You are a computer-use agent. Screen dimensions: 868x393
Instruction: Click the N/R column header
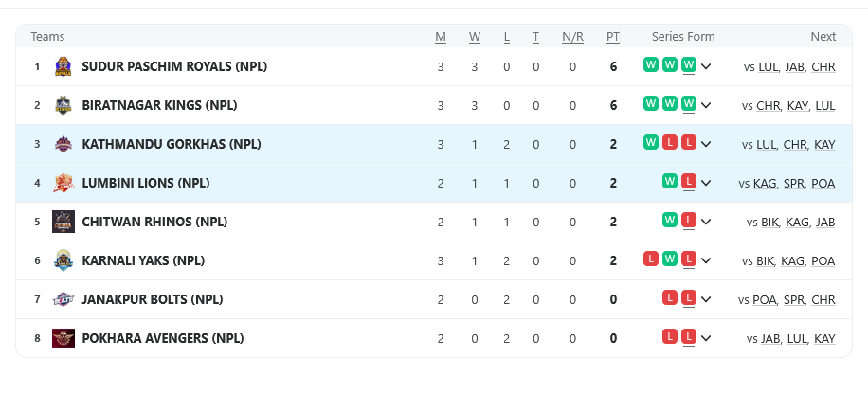[x=572, y=37]
